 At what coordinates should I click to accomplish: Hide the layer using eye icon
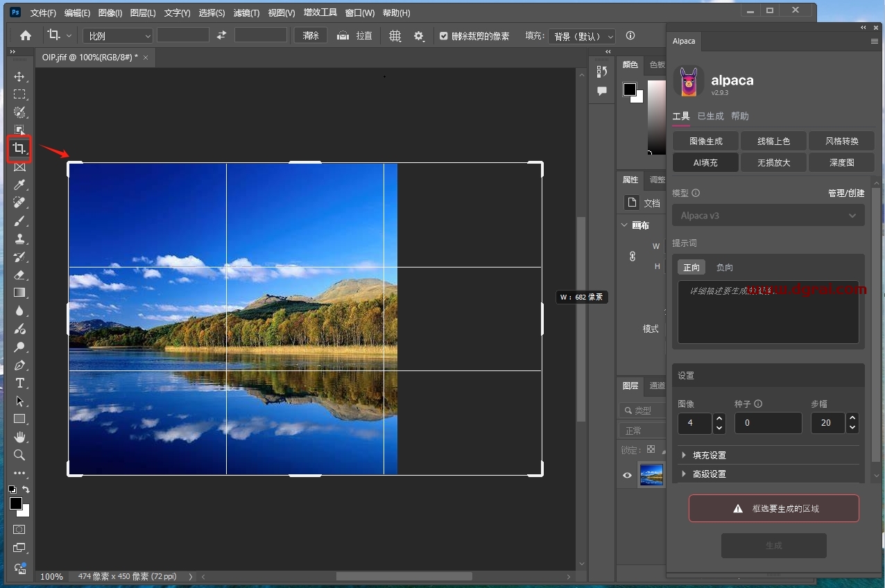[x=627, y=475]
